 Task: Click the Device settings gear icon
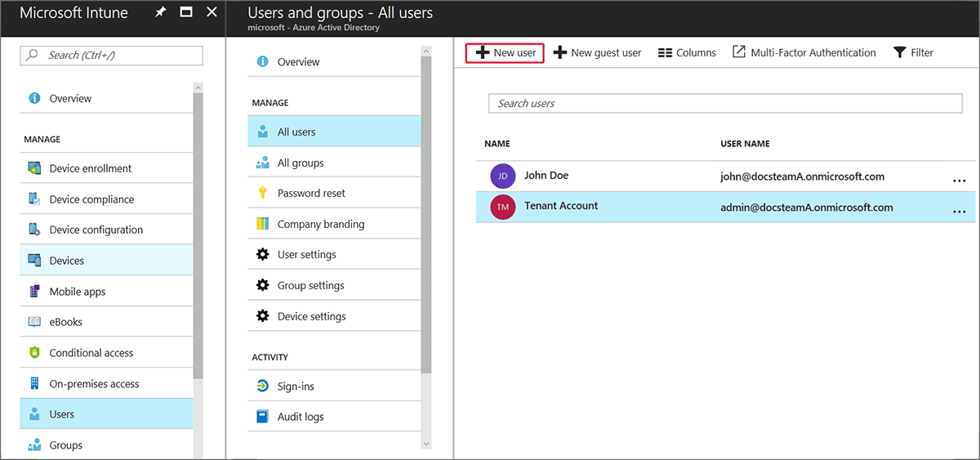point(262,316)
